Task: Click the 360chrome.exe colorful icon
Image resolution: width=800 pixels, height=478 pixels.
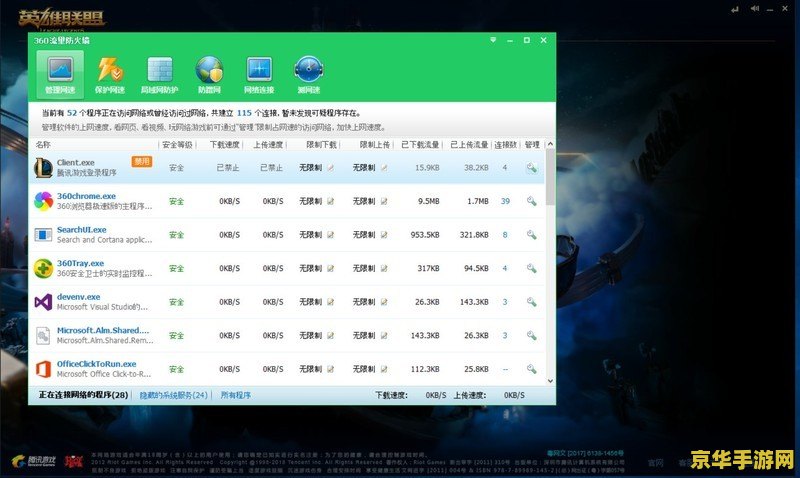Action: pyautogui.click(x=43, y=201)
